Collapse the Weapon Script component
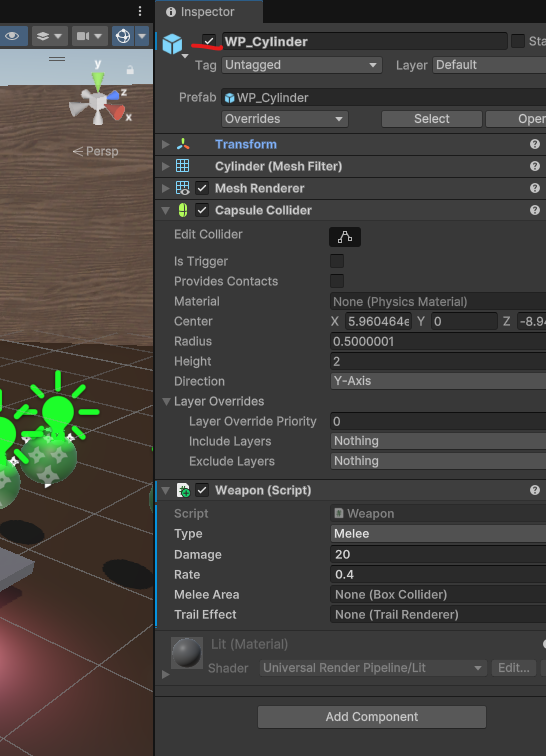 165,491
